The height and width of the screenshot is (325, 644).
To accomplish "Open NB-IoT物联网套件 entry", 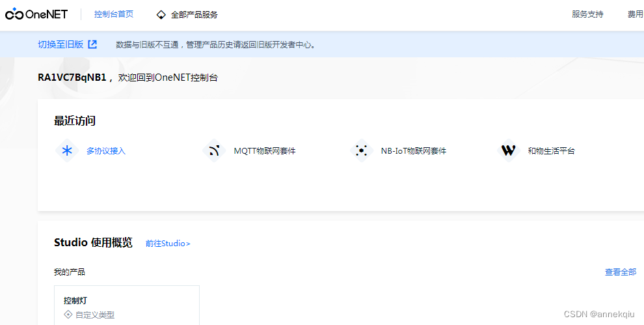I will (x=414, y=151).
